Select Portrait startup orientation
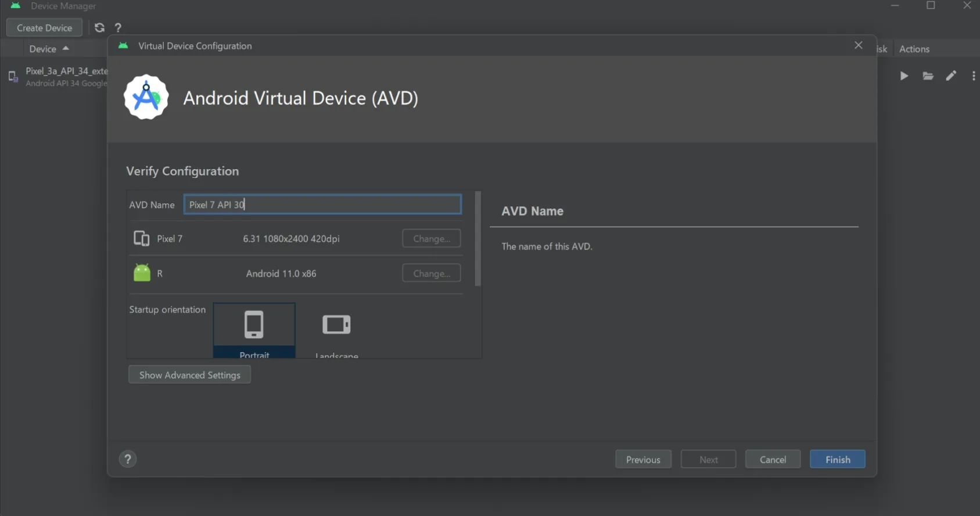Viewport: 980px width, 516px height. click(254, 330)
